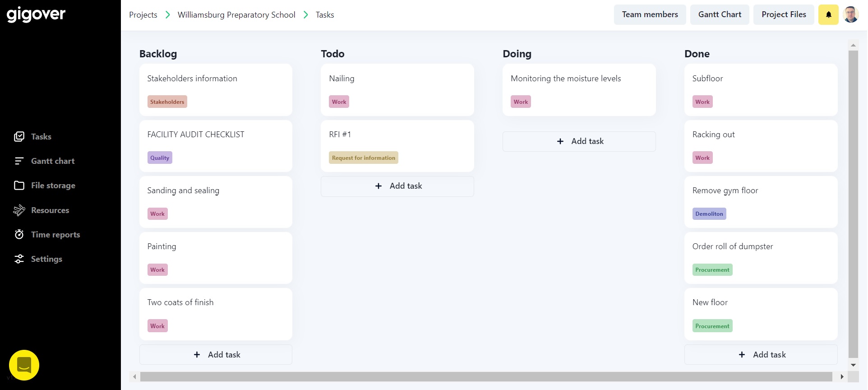
Task: Open Tasks in the sidebar menu
Action: click(41, 137)
